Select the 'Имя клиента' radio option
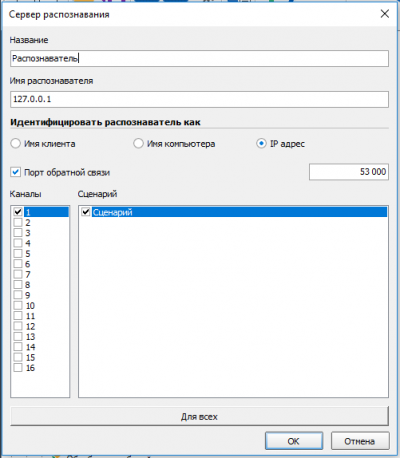This screenshot has width=400, height=458. pos(16,144)
